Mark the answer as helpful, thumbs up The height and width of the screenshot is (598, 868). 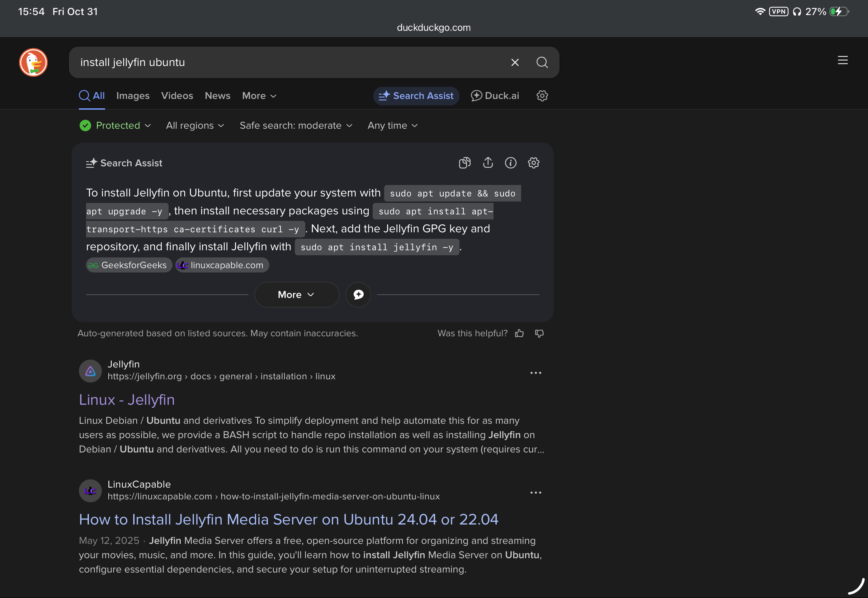click(x=519, y=333)
